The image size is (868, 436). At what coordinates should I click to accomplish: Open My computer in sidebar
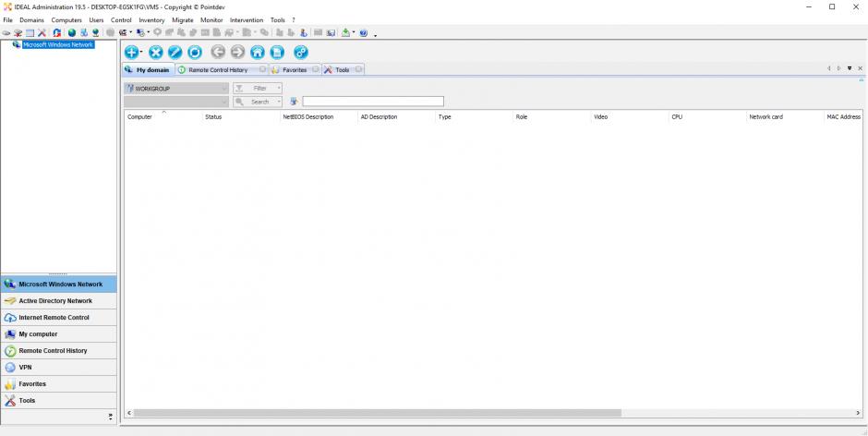point(59,334)
